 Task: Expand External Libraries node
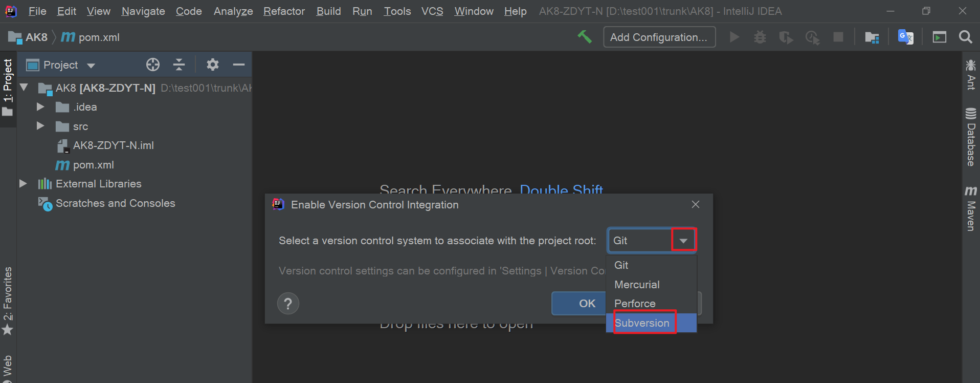coord(23,183)
